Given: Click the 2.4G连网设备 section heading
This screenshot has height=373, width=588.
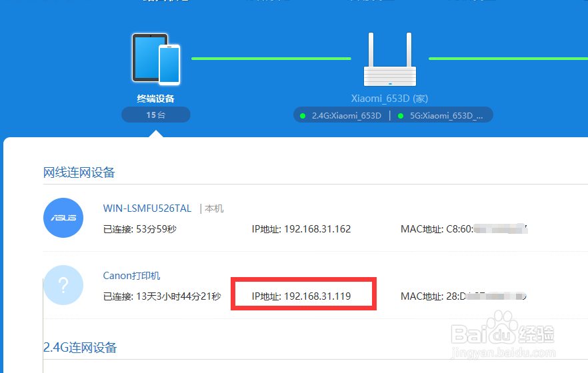Looking at the screenshot, I should 80,347.
